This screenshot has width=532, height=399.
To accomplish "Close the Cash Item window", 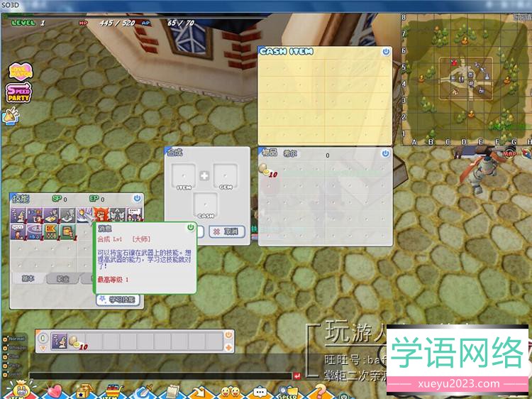I will 385,52.
